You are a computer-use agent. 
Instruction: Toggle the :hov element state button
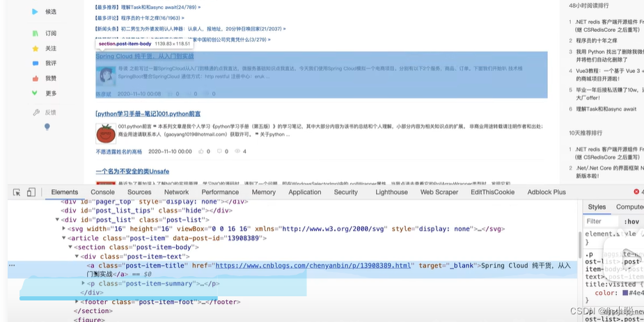coord(631,221)
